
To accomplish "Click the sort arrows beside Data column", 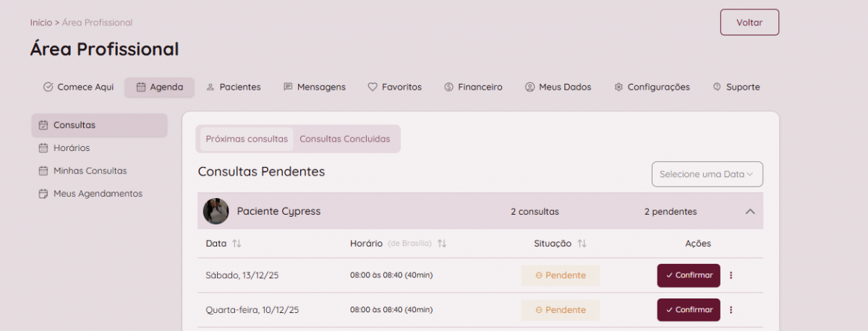I will coord(237,244).
